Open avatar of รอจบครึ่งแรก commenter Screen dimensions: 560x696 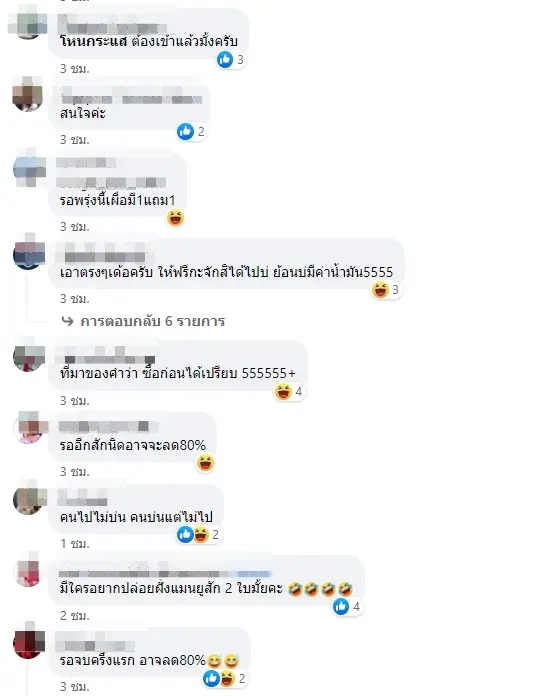click(29, 642)
